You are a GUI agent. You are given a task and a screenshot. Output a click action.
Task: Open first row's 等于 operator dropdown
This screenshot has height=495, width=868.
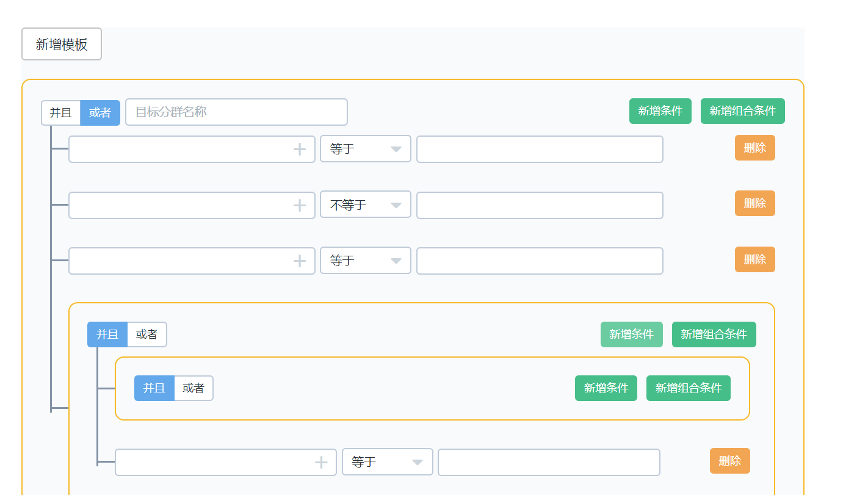[366, 149]
